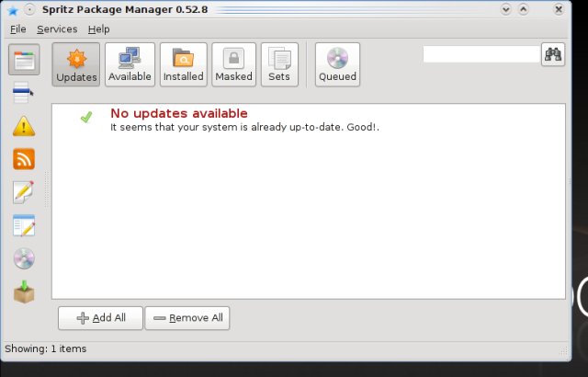588x377 pixels.
Task: Show the Updates package list
Action: [x=76, y=64]
